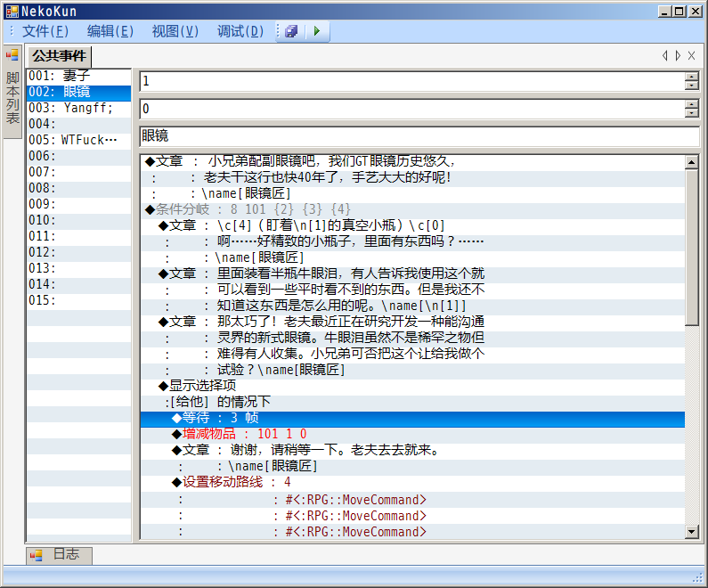Viewport: 708px width, 588px height.
Task: Select event 001: 妻子
Action: coord(79,76)
